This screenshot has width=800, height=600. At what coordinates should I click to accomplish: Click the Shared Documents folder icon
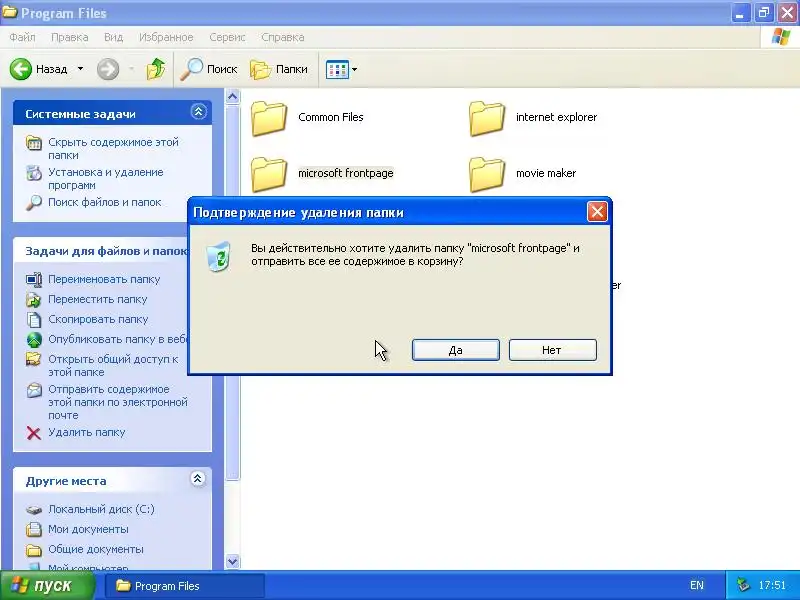(34, 550)
